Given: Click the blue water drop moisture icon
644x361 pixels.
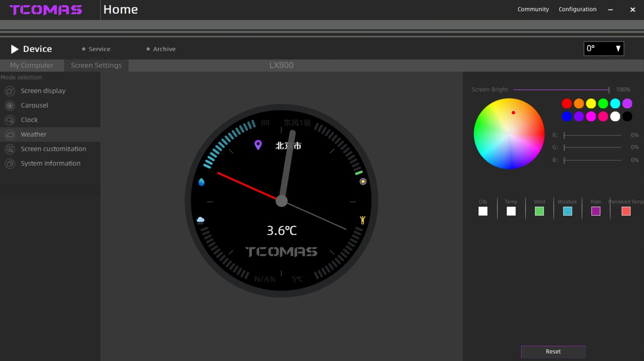Looking at the screenshot, I should click(201, 182).
